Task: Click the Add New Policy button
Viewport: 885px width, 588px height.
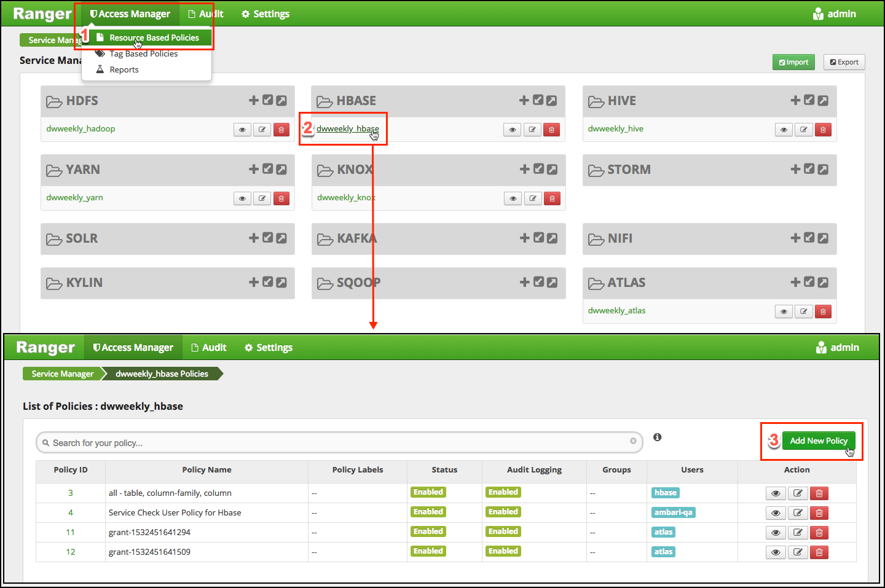Action: (819, 441)
